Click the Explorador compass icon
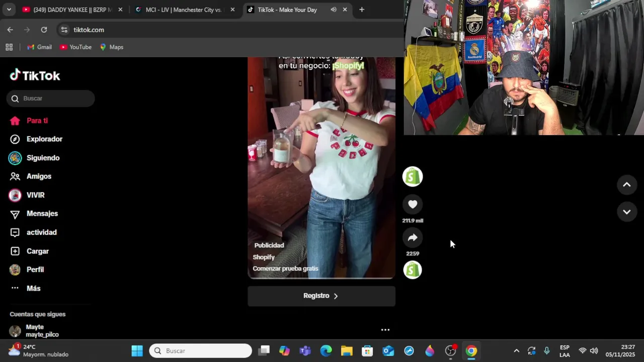The image size is (644, 362). click(15, 139)
